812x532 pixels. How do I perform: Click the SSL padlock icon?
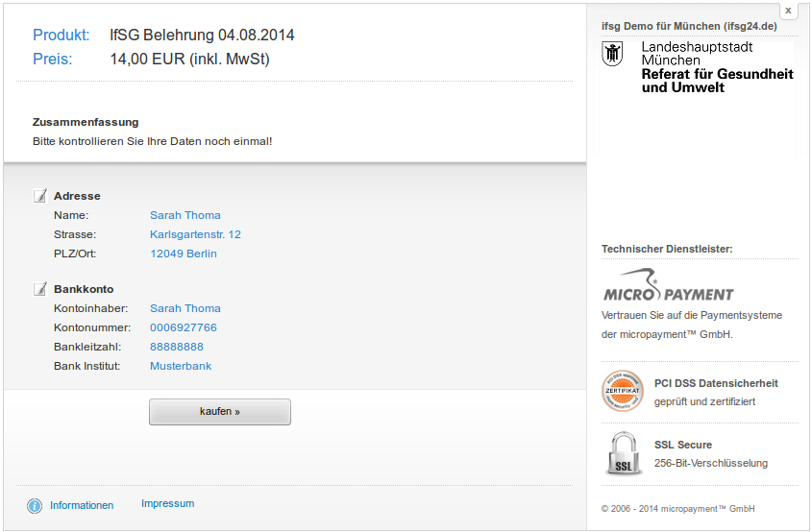coord(623,453)
